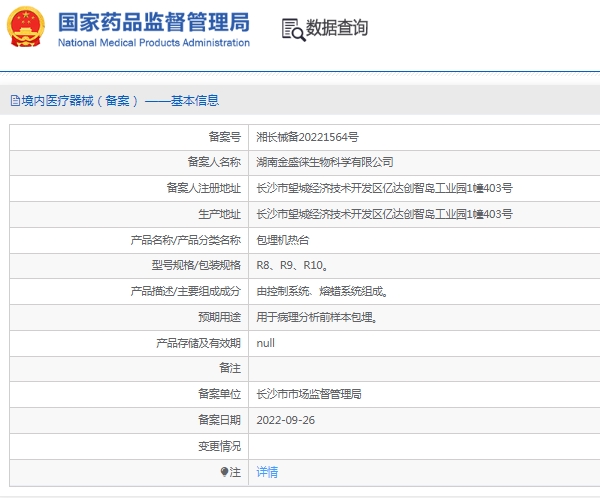
Task: Click the document icon before 境内医疗器械
Action: click(15, 101)
